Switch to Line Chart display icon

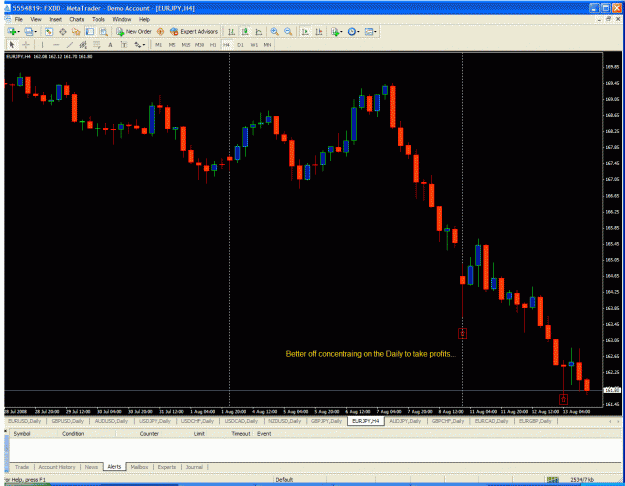(x=259, y=31)
